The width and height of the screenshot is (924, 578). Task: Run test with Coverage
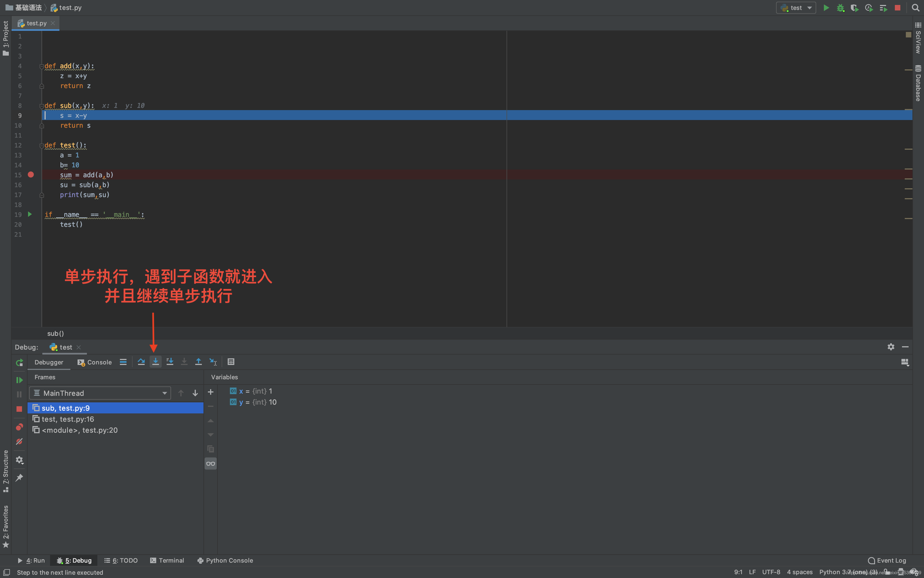[x=854, y=8]
